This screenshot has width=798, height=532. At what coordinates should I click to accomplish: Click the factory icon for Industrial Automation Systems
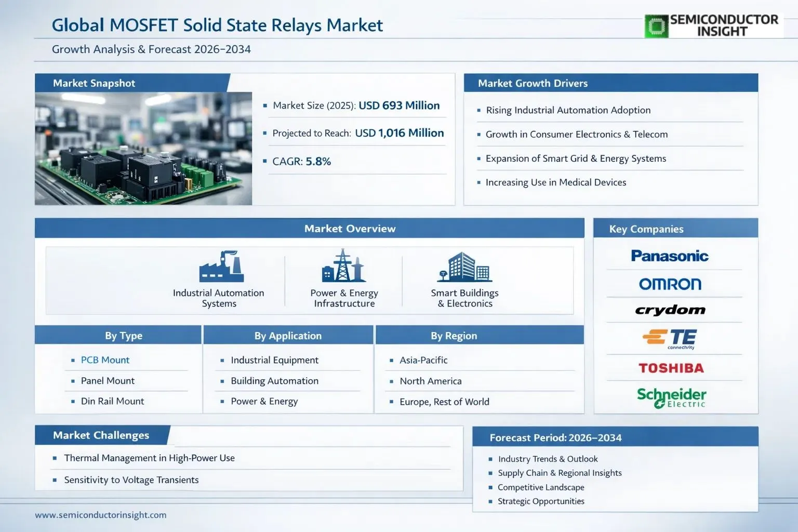point(221,267)
